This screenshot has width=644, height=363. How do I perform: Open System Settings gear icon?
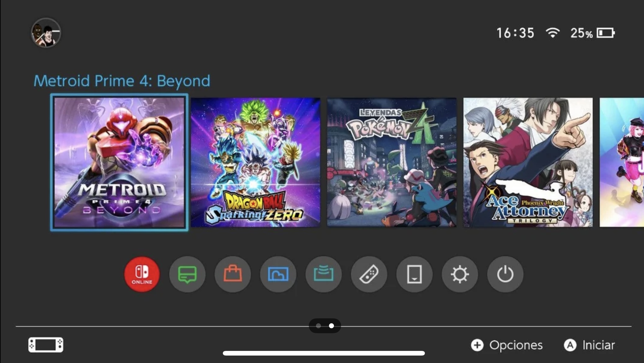[460, 274]
